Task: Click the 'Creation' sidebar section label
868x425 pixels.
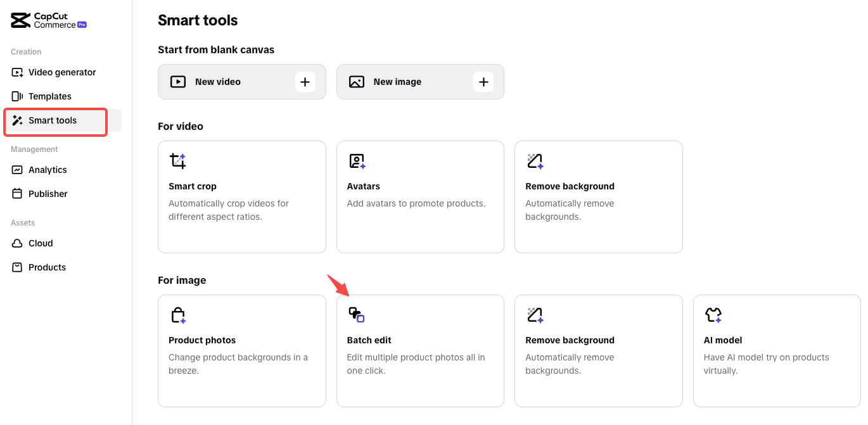Action: coord(26,52)
